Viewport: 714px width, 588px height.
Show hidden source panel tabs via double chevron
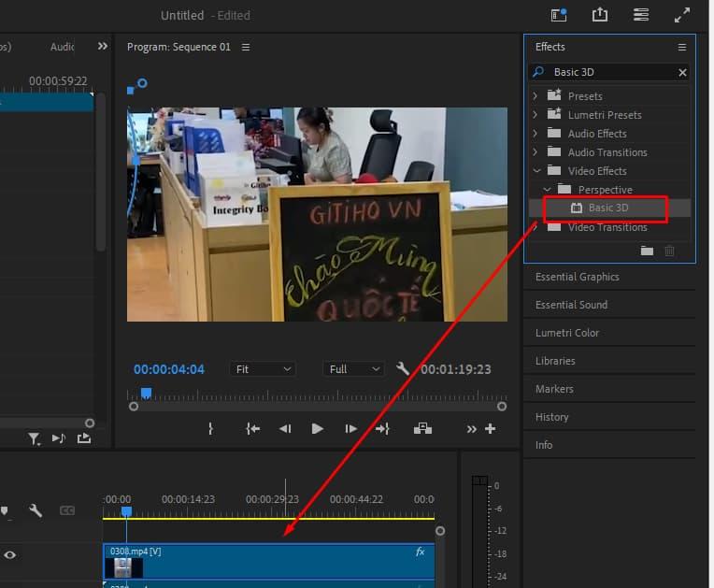103,46
